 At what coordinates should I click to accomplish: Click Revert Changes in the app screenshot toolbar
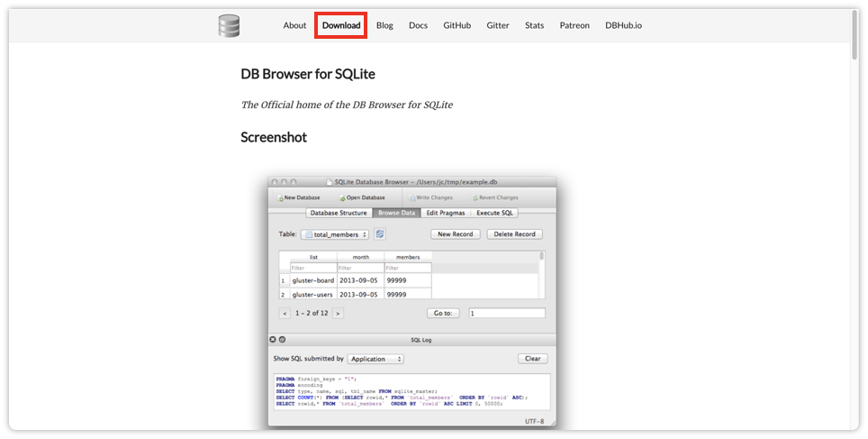(x=494, y=198)
